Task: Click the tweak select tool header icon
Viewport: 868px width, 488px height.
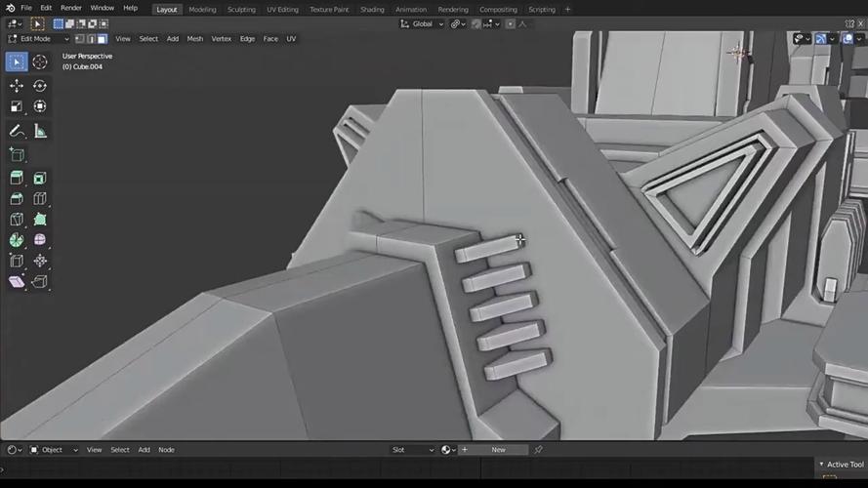Action: coord(37,23)
